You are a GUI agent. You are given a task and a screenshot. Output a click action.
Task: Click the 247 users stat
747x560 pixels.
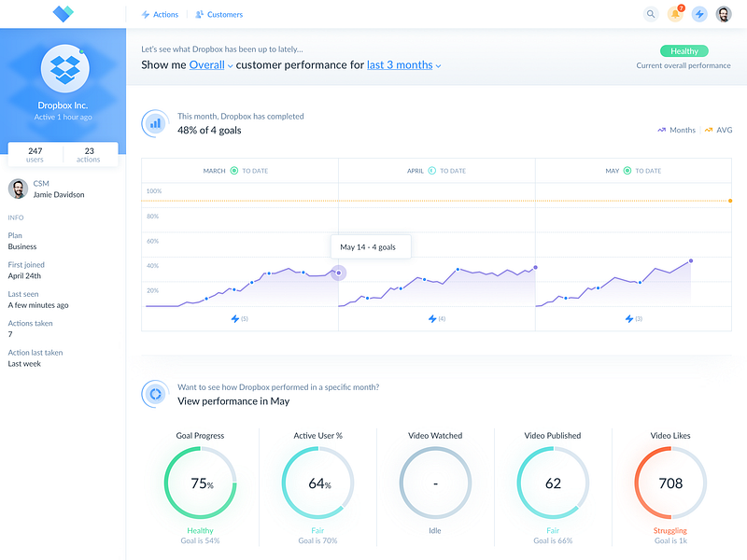tap(35, 155)
